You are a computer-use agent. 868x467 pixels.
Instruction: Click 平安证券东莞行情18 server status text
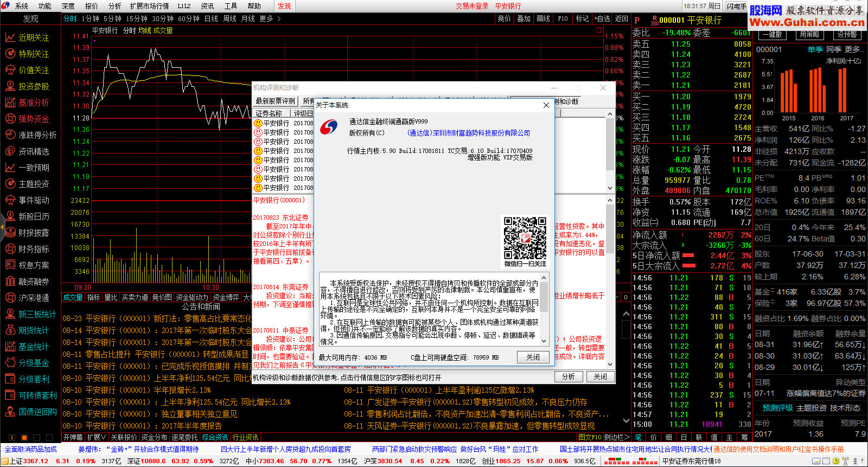692,461
